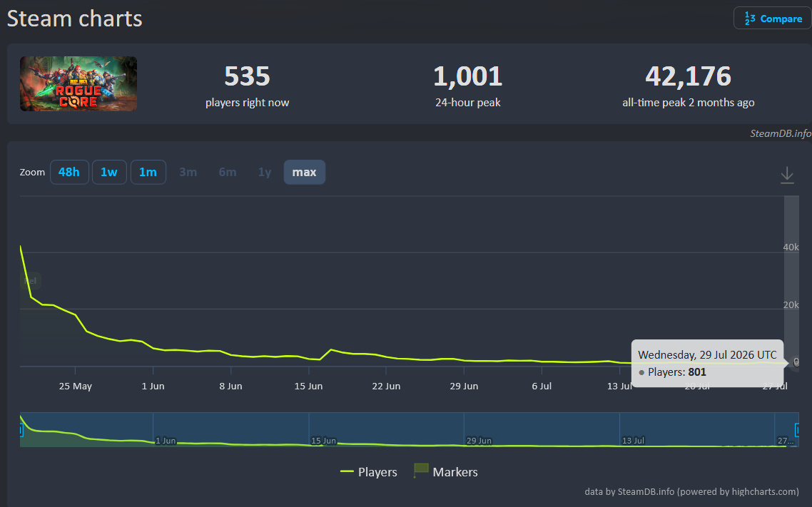Select the disabled 1y zoom option
Image resolution: width=812 pixels, height=507 pixels.
pos(265,173)
